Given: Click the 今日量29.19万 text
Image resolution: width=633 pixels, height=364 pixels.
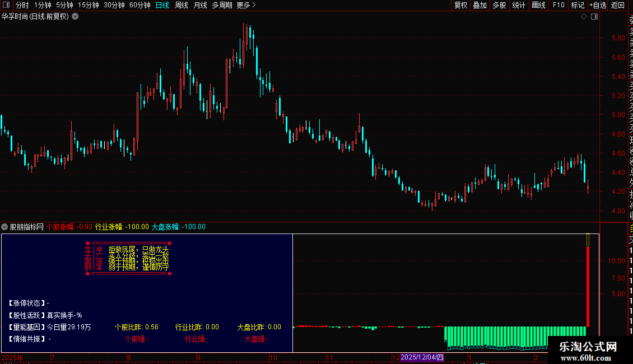Looking at the screenshot, I should tap(69, 327).
